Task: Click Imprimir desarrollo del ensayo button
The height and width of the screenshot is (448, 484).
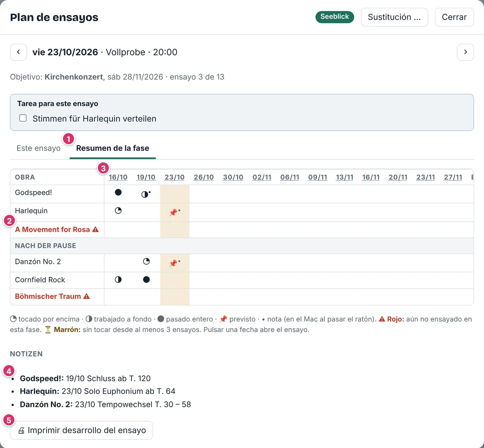Action: pos(82,430)
